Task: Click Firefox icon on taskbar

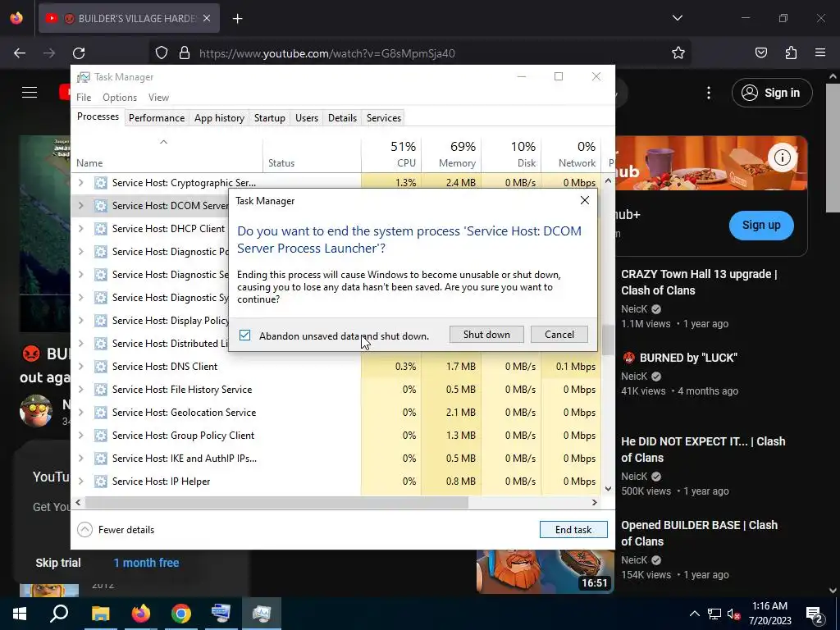Action: pos(141,614)
